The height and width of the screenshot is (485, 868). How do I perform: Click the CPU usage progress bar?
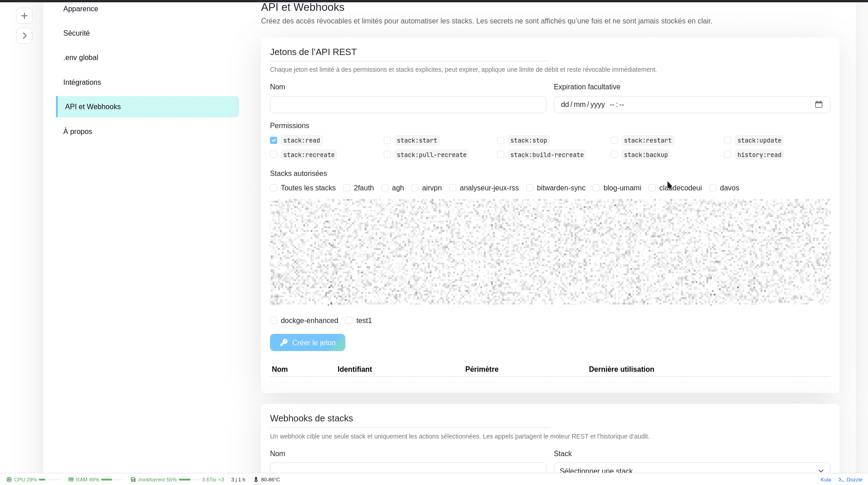(49, 480)
